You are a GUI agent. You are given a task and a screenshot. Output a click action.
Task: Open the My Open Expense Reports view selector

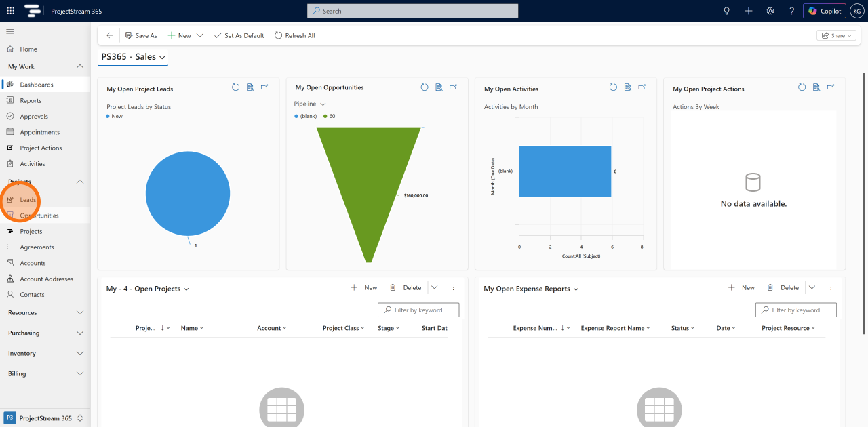click(531, 289)
